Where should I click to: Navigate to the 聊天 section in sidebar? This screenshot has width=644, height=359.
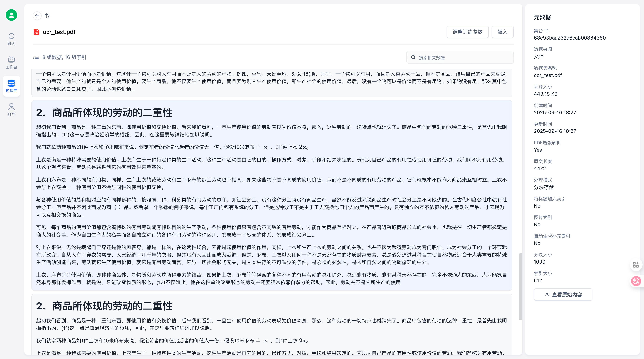(x=11, y=39)
